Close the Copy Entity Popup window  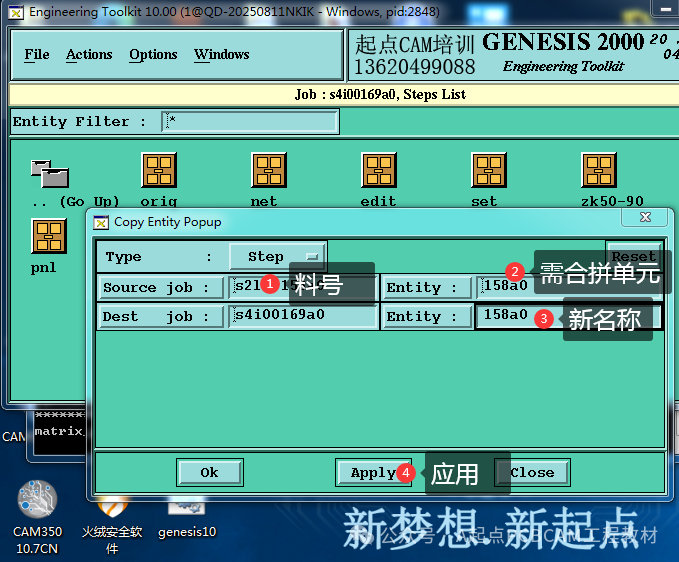click(x=645, y=217)
